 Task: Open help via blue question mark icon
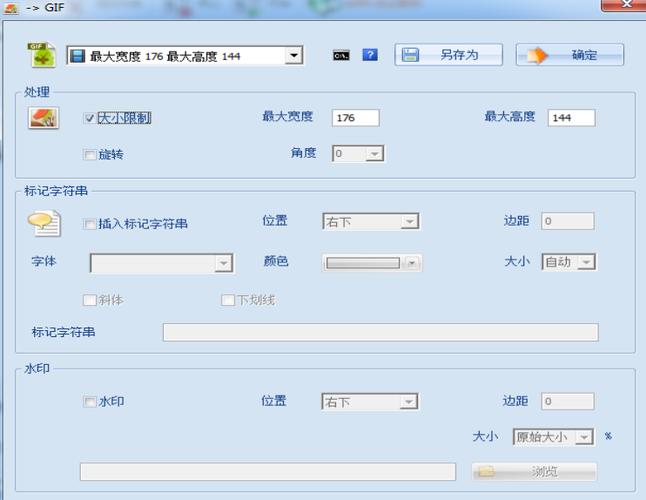click(370, 55)
